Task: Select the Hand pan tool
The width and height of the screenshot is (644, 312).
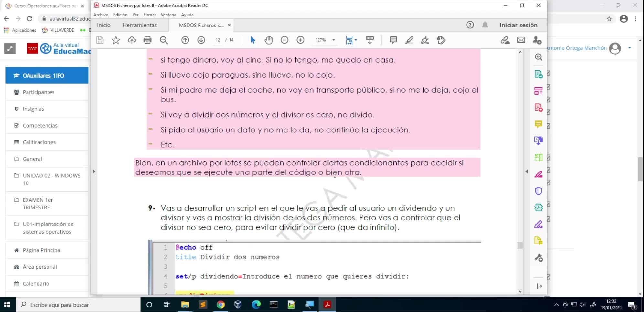Action: tap(269, 40)
